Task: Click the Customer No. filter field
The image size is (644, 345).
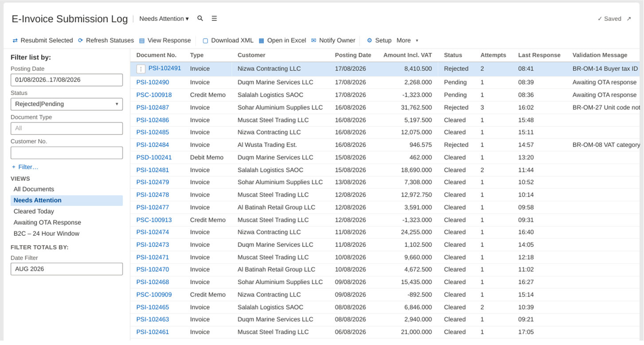Action: 67,153
